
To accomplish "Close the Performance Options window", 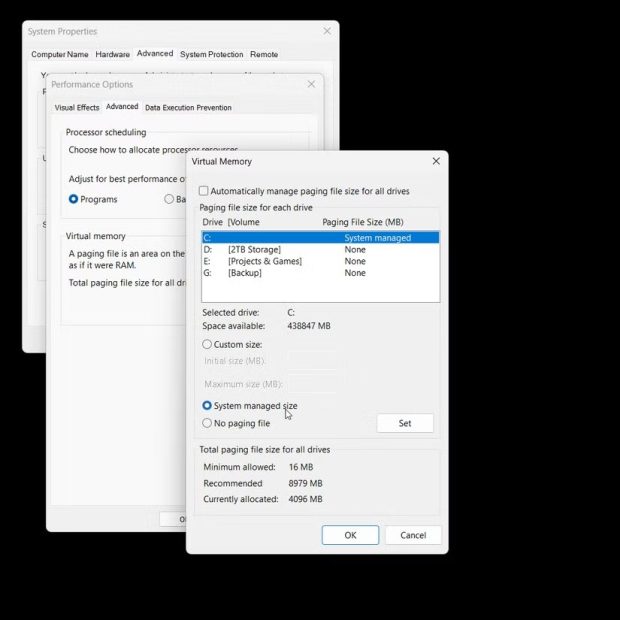I will coord(312,85).
